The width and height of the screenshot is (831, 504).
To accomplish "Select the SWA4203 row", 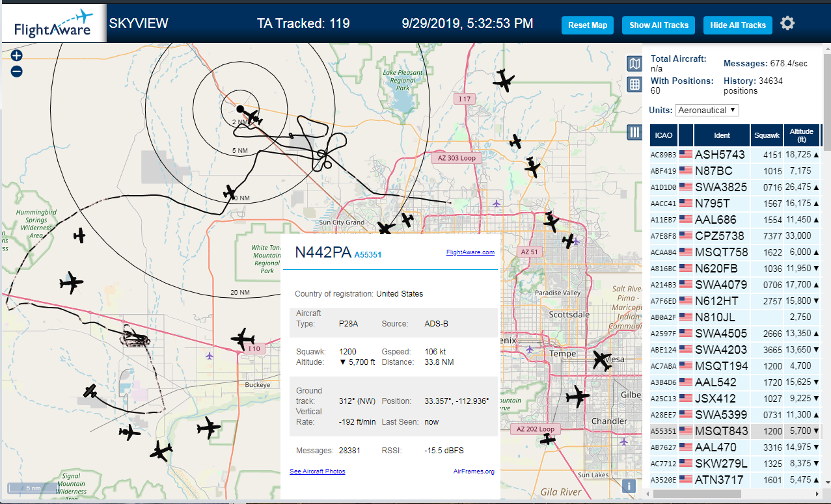I will click(x=735, y=350).
